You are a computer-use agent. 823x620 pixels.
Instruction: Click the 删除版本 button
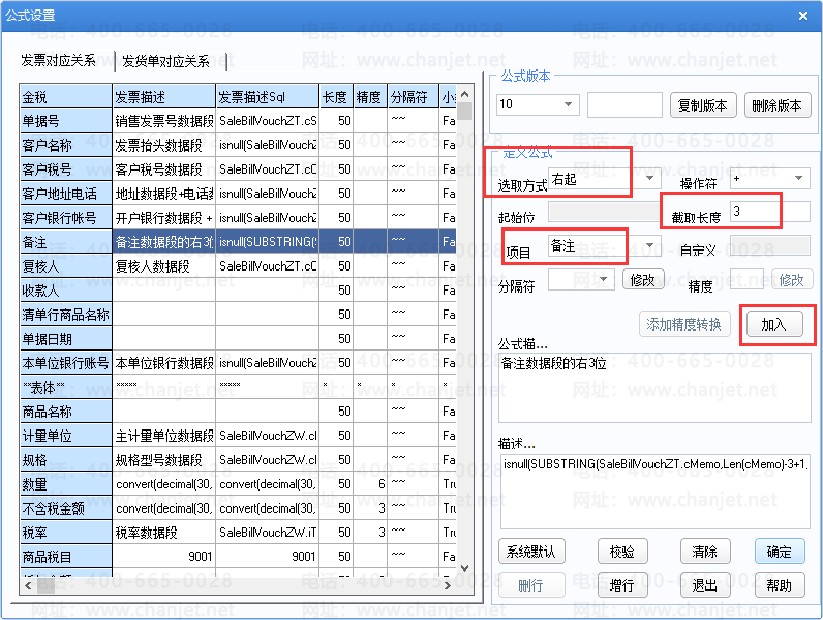point(777,106)
